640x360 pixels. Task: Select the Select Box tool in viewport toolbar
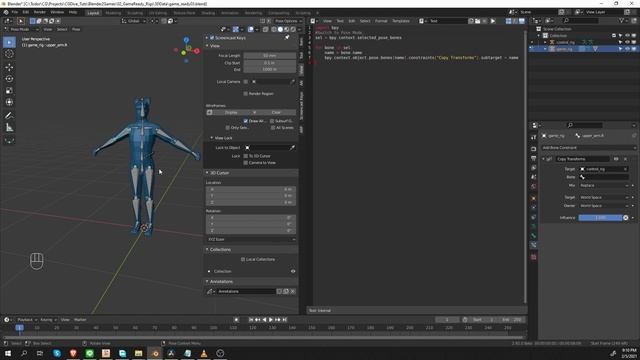(9, 42)
